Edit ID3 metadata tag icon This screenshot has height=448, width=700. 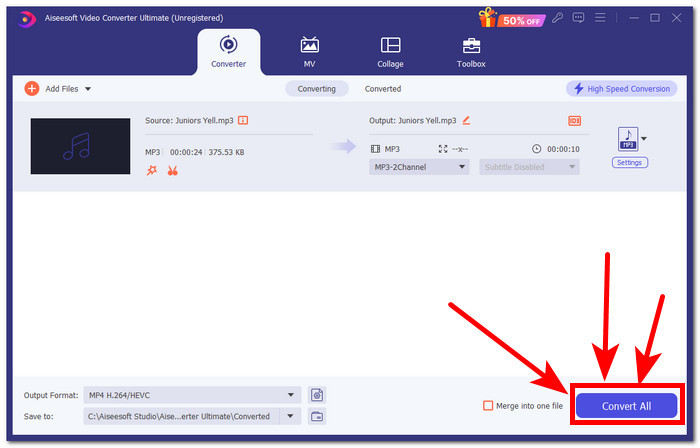tap(574, 120)
